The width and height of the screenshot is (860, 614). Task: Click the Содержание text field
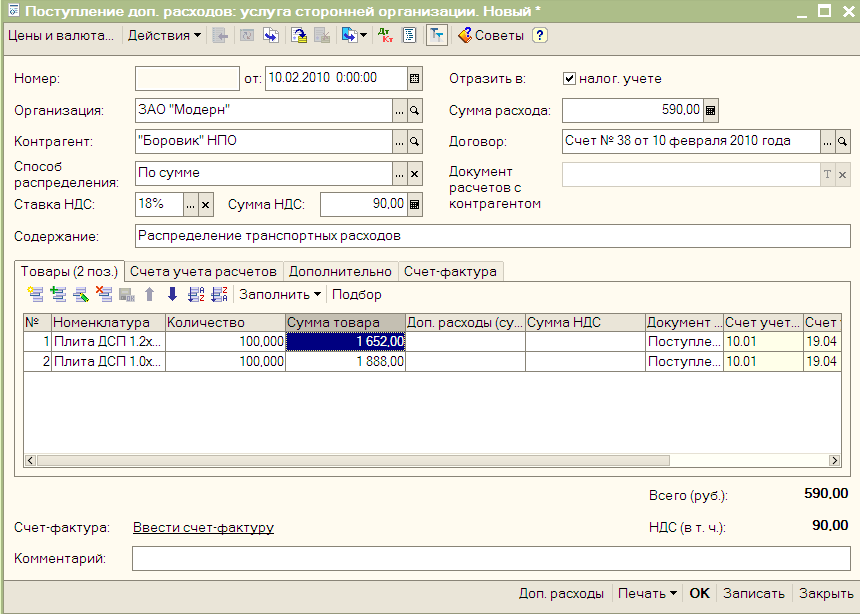(492, 236)
